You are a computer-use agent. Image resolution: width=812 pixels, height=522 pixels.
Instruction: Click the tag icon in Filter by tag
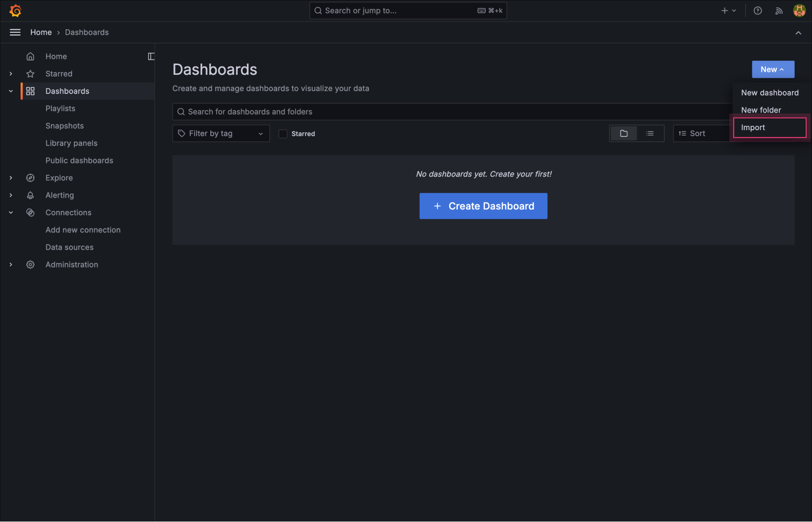181,134
